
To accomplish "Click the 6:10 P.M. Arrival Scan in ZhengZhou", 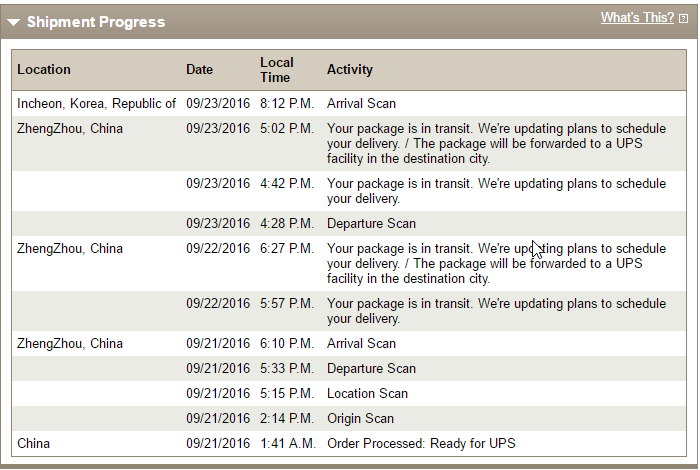I will 361,344.
